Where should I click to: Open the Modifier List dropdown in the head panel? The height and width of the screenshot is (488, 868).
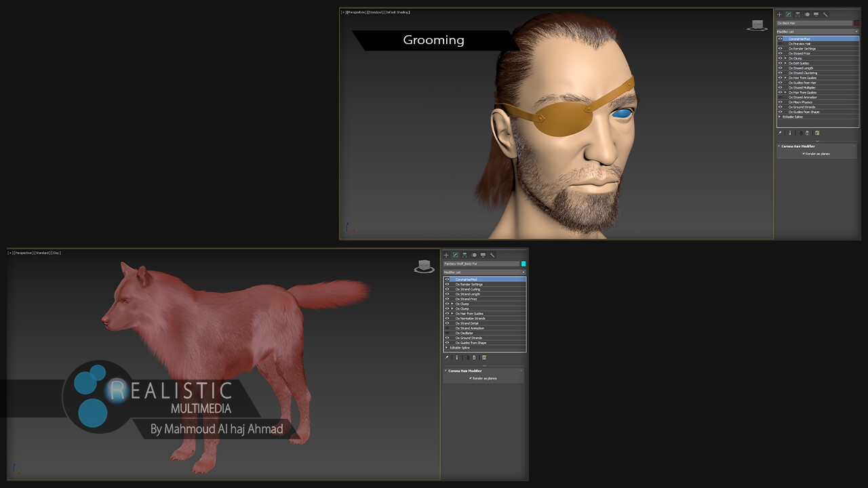click(817, 32)
